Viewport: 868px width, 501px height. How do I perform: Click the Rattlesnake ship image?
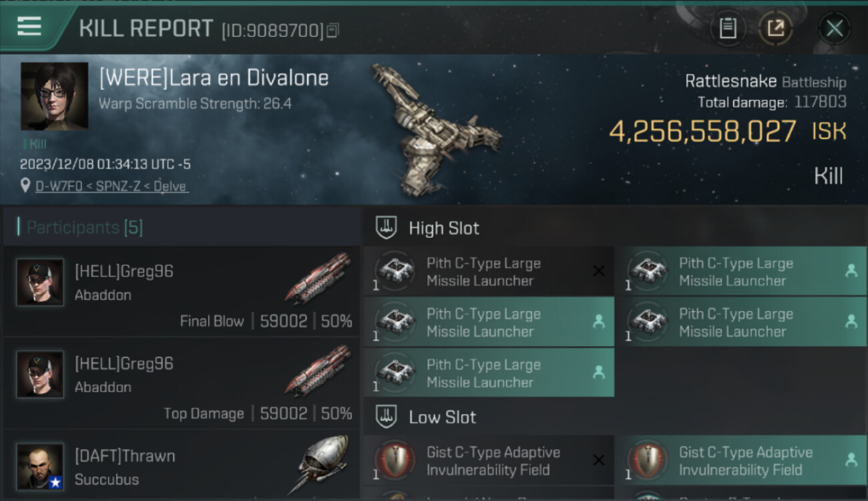click(435, 128)
